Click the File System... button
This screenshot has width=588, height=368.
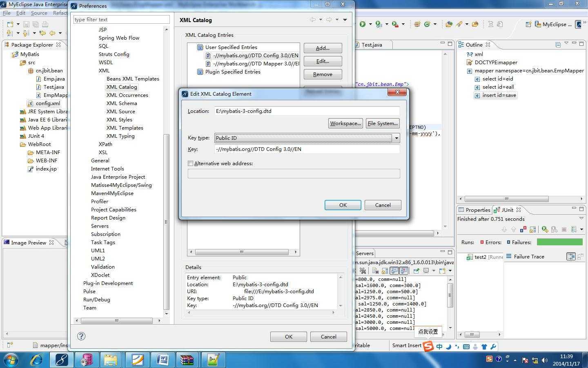(383, 123)
